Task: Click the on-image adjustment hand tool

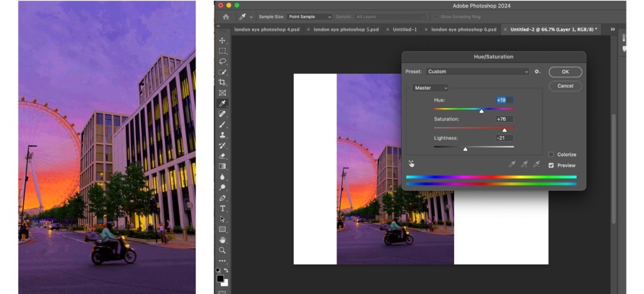Action: point(411,164)
